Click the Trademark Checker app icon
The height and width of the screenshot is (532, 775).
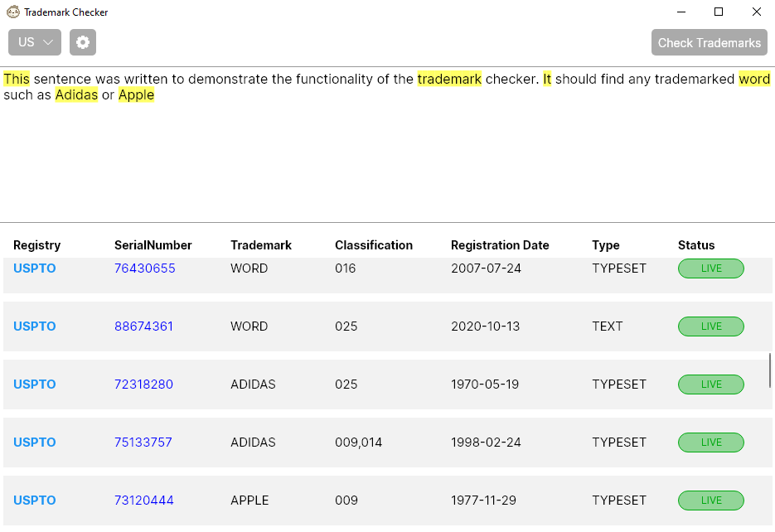(x=13, y=12)
